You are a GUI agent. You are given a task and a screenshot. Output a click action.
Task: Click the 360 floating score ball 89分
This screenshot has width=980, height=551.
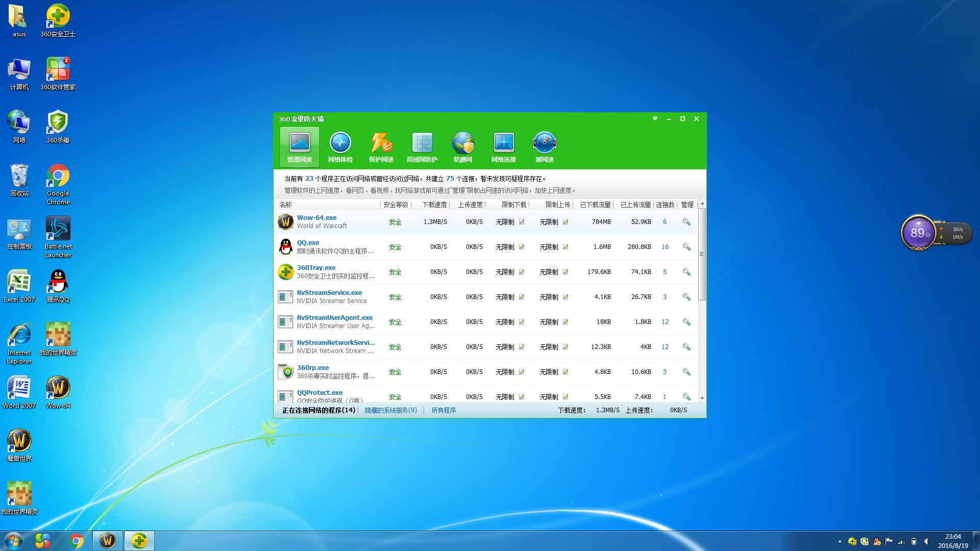pyautogui.click(x=919, y=233)
